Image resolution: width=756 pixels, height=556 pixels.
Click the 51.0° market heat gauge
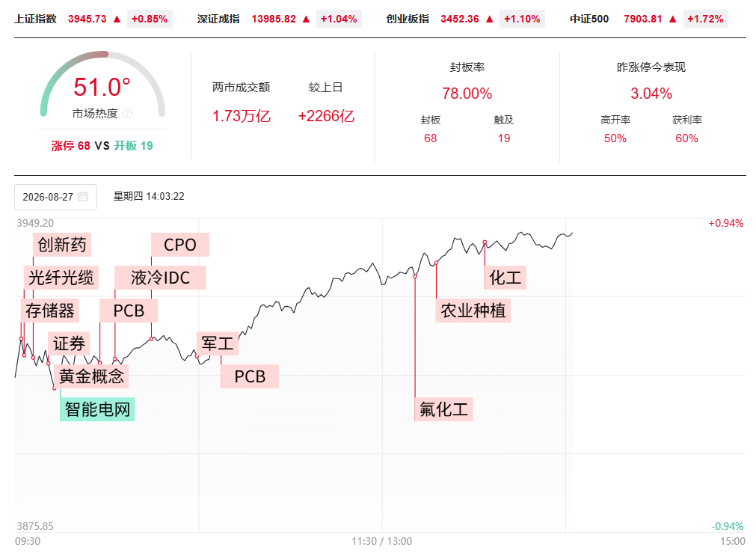[102, 85]
